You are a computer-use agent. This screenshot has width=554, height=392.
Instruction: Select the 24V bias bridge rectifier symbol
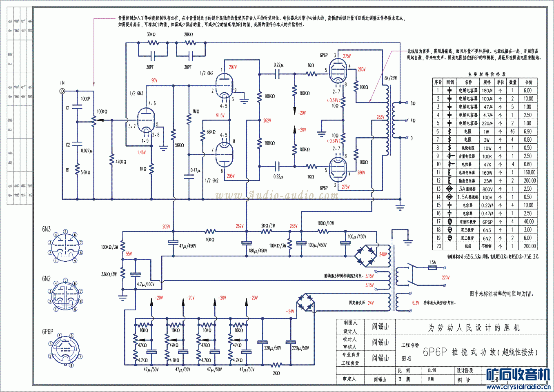coord(305,303)
